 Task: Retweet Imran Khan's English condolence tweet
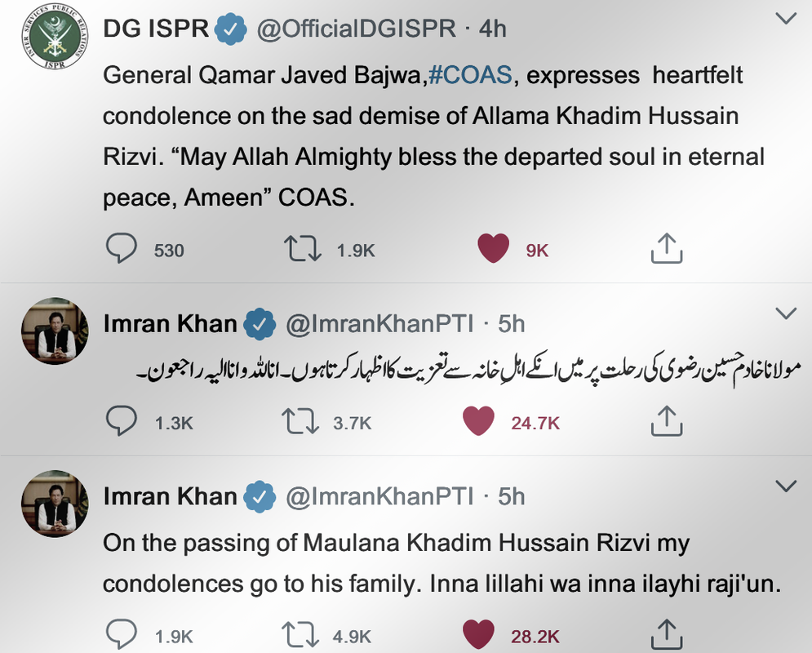coord(298,633)
